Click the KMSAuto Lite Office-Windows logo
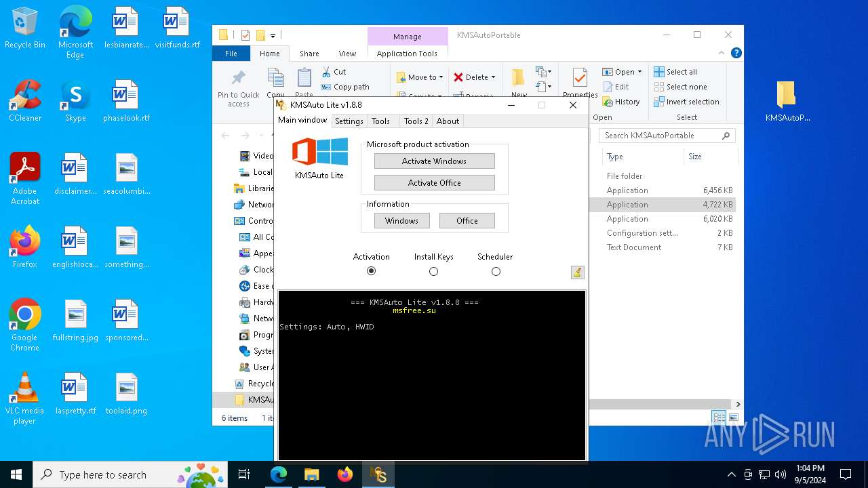This screenshot has width=868, height=488. pos(319,152)
